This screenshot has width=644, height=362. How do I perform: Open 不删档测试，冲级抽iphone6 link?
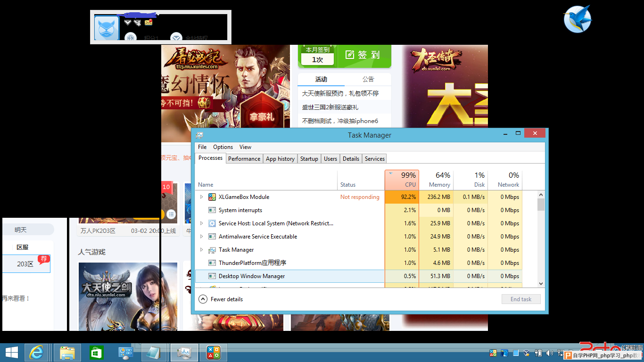[340, 121]
